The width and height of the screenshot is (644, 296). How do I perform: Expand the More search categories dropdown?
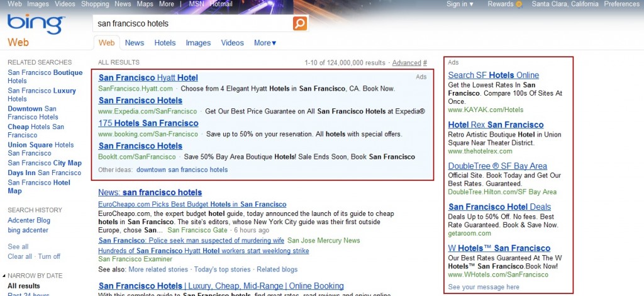click(x=265, y=43)
